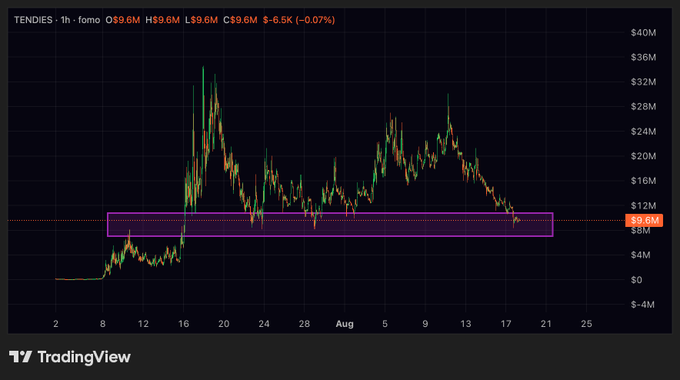Image resolution: width=680 pixels, height=380 pixels.
Task: Select the purple support zone rectangle
Action: (330, 225)
